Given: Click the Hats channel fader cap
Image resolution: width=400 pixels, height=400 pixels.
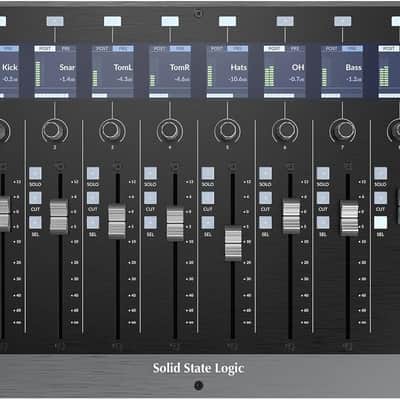Looking at the screenshot, I should (233, 243).
